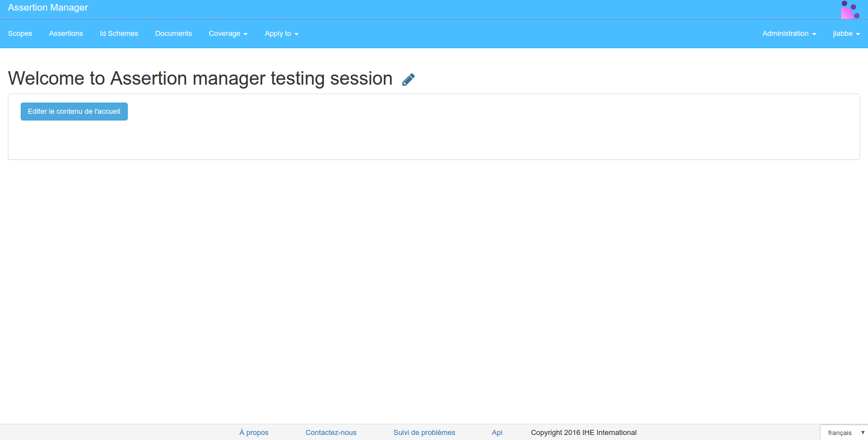Open the À propos link
Viewport: 868px width, 440px height.
click(254, 433)
